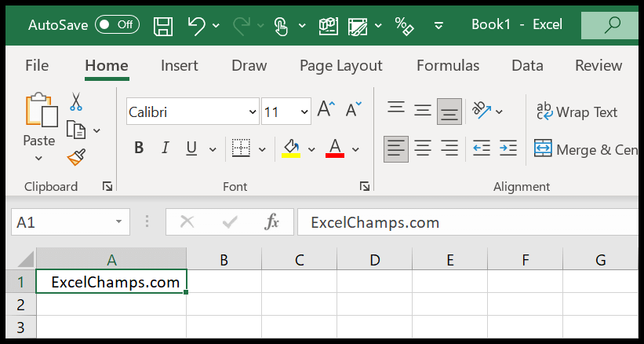Switch to the Data tab
Screen dimensions: 644x344
tap(527, 66)
